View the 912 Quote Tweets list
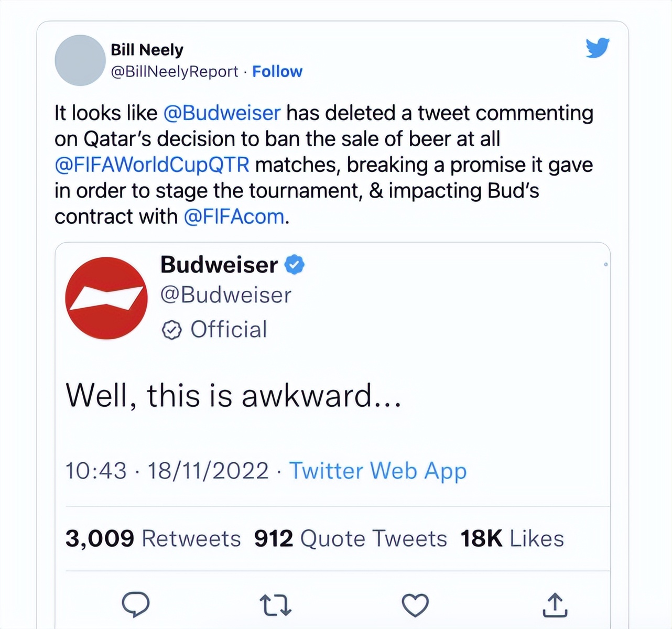The height and width of the screenshot is (629, 672). click(350, 538)
